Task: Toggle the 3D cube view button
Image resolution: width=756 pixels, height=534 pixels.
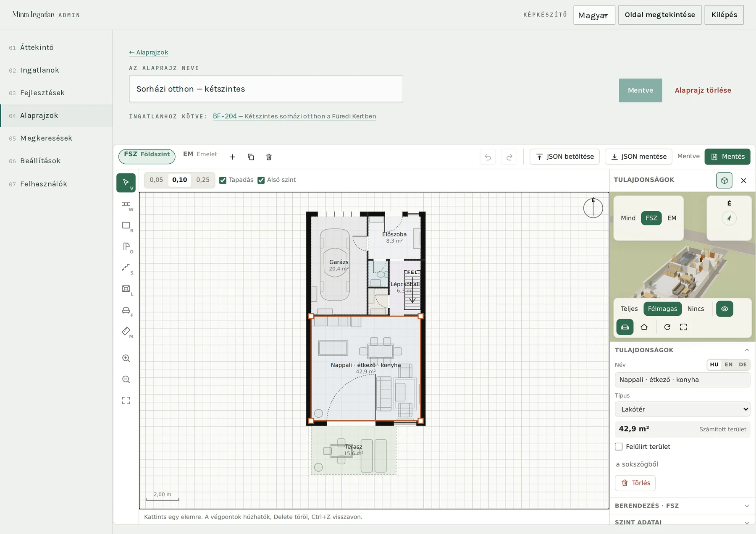Action: [x=724, y=181]
